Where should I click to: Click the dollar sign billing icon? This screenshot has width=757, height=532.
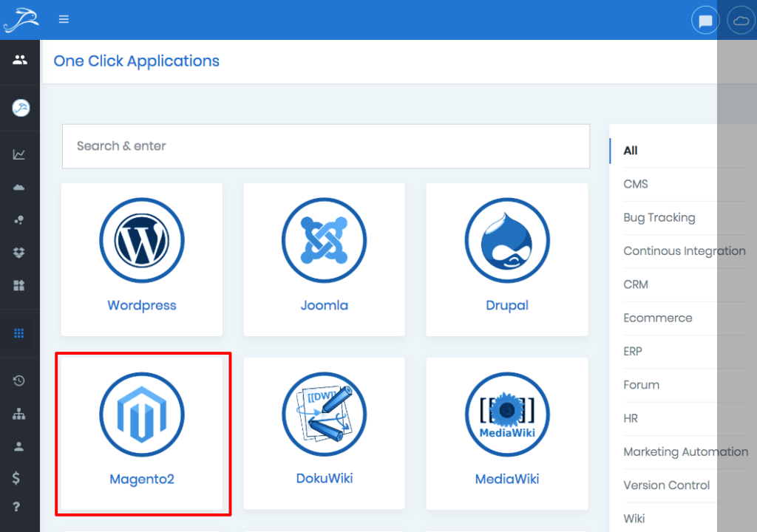coord(16,478)
